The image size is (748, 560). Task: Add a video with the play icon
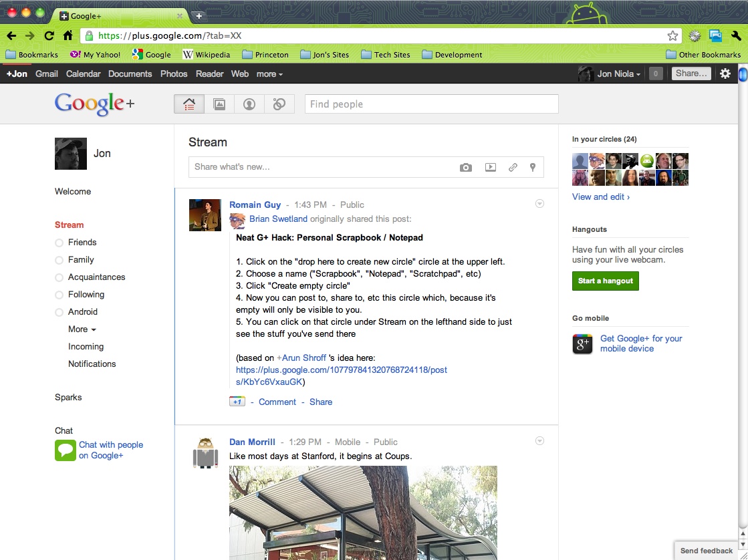click(491, 168)
